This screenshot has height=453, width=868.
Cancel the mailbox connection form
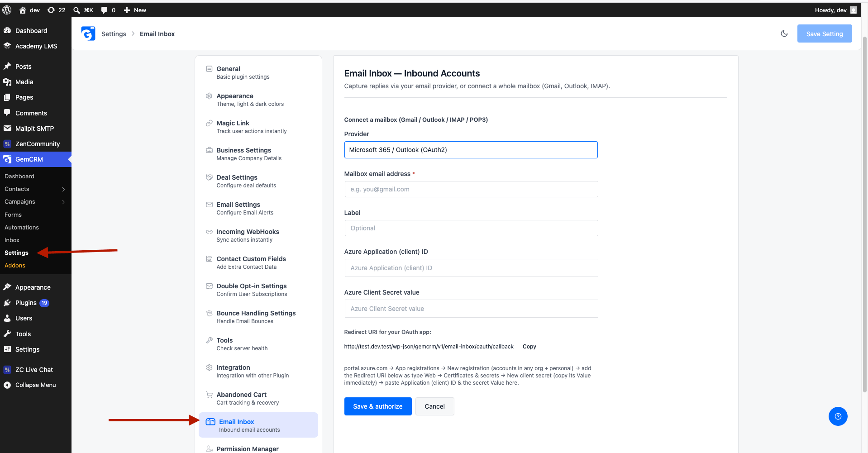[434, 406]
